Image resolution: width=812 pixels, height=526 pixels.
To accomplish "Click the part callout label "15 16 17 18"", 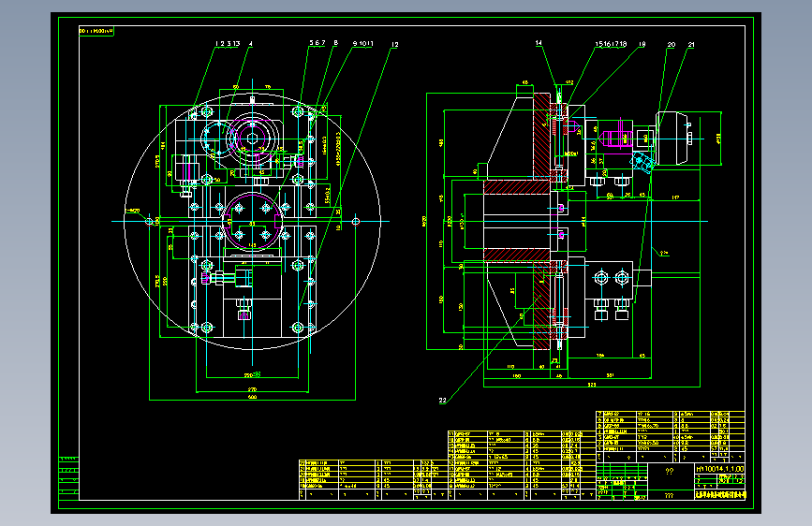I will tap(611, 44).
